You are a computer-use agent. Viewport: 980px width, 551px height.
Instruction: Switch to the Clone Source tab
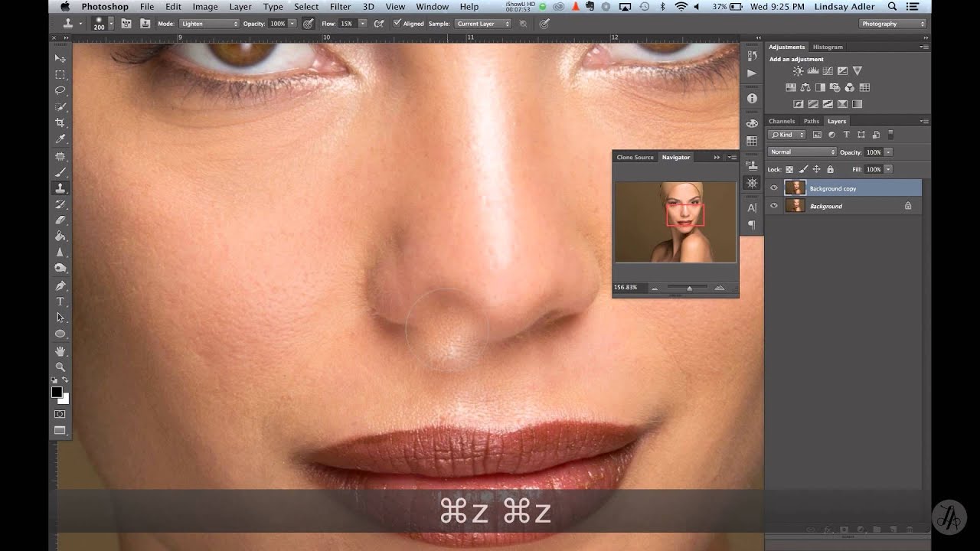pos(635,157)
